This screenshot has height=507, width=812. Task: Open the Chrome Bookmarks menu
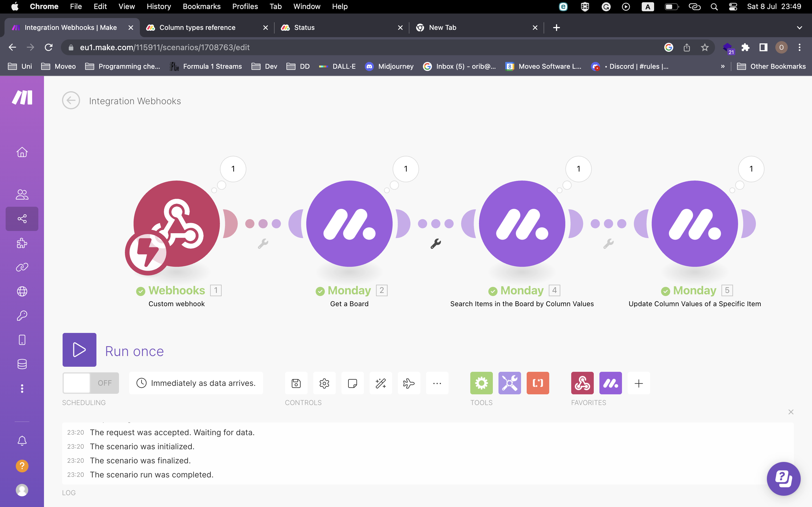coord(201,6)
